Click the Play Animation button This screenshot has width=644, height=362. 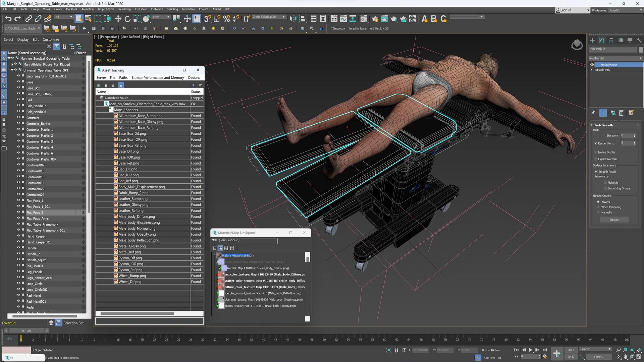[531, 350]
